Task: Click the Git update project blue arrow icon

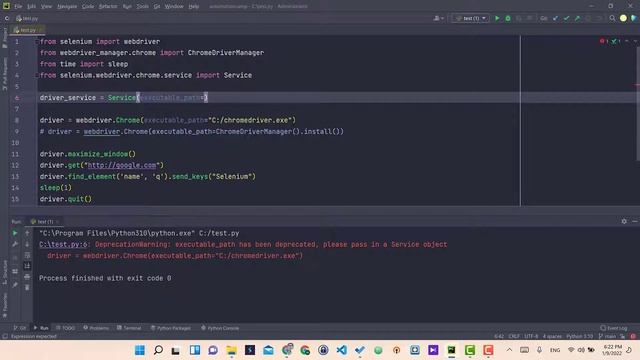Action: pos(555,18)
